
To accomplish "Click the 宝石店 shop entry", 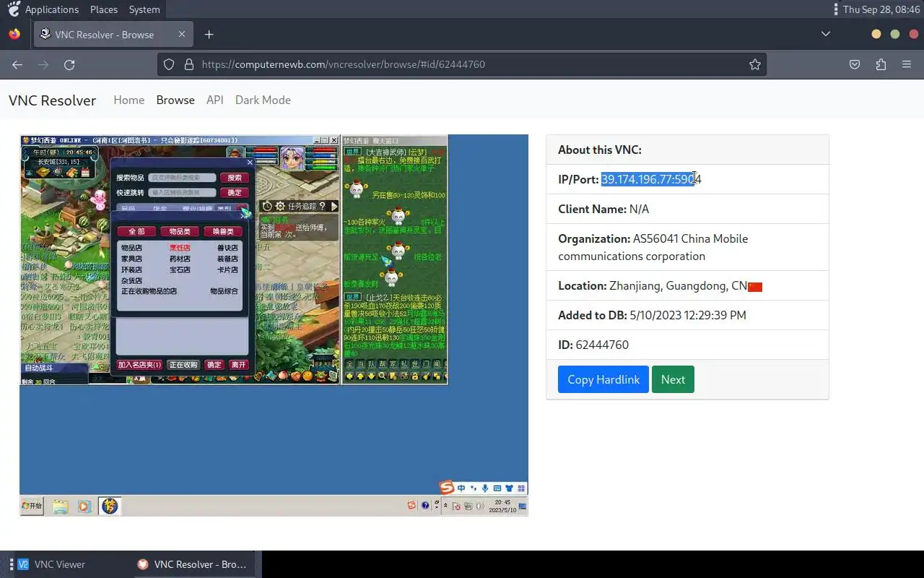I will pyautogui.click(x=180, y=269).
